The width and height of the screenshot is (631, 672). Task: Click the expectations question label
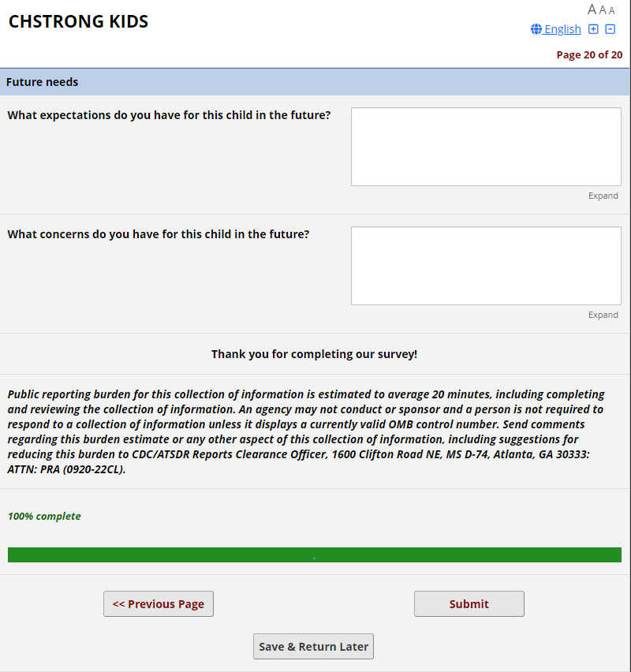[169, 115]
